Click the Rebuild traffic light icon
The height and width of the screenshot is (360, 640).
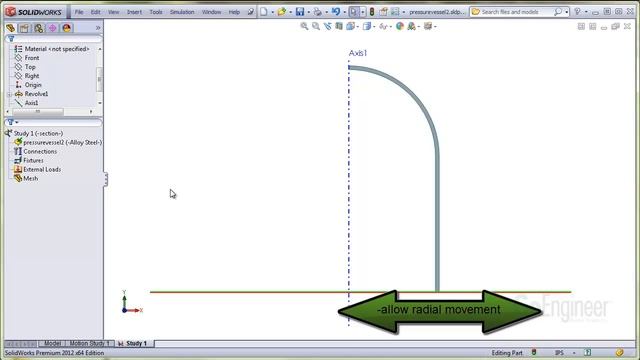pos(372,12)
